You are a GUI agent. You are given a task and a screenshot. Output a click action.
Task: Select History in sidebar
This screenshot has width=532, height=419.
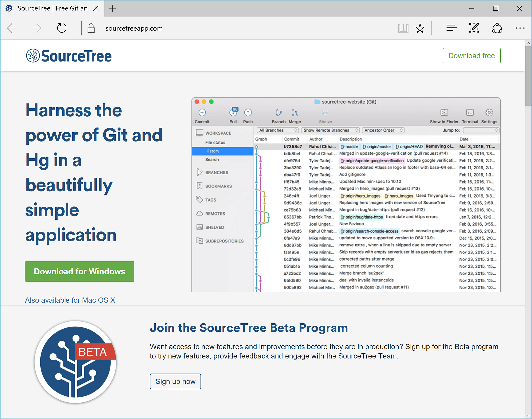pos(222,151)
